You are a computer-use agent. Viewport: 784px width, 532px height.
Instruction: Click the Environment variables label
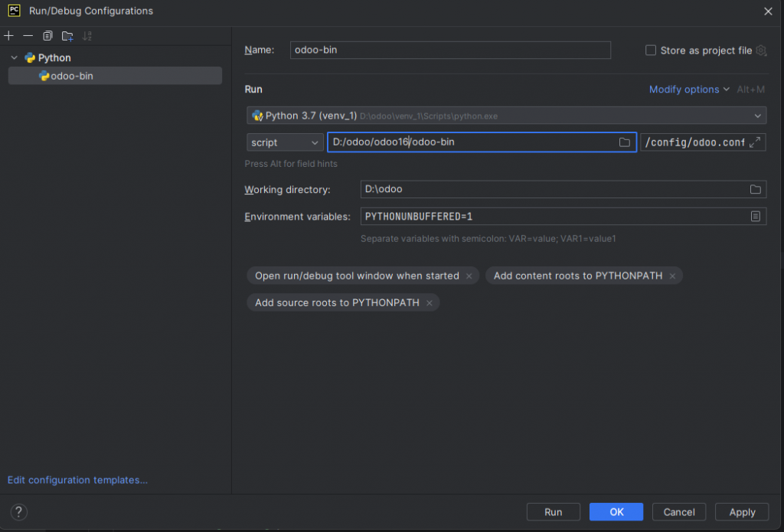pyautogui.click(x=298, y=217)
